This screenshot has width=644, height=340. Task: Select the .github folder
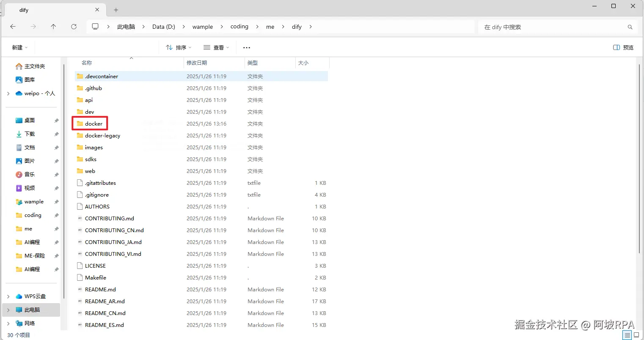pyautogui.click(x=201, y=88)
